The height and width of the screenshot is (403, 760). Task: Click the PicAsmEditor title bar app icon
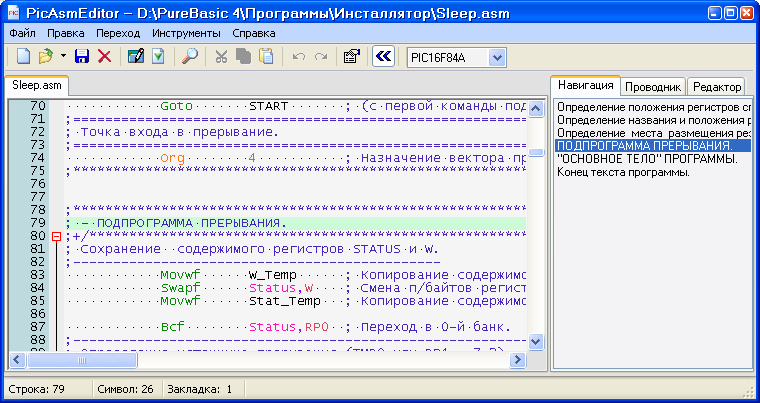point(13,13)
